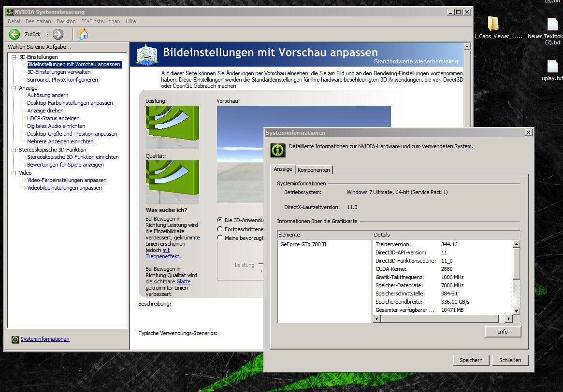The height and width of the screenshot is (392, 563).
Task: Switch to the Anzeige tab in dialog
Action: point(283,169)
